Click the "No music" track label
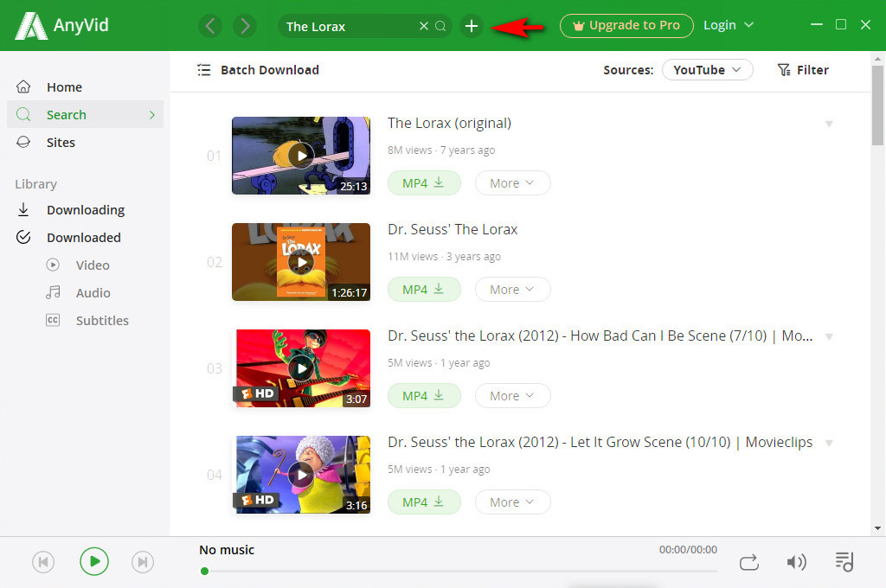This screenshot has height=588, width=886. (227, 550)
